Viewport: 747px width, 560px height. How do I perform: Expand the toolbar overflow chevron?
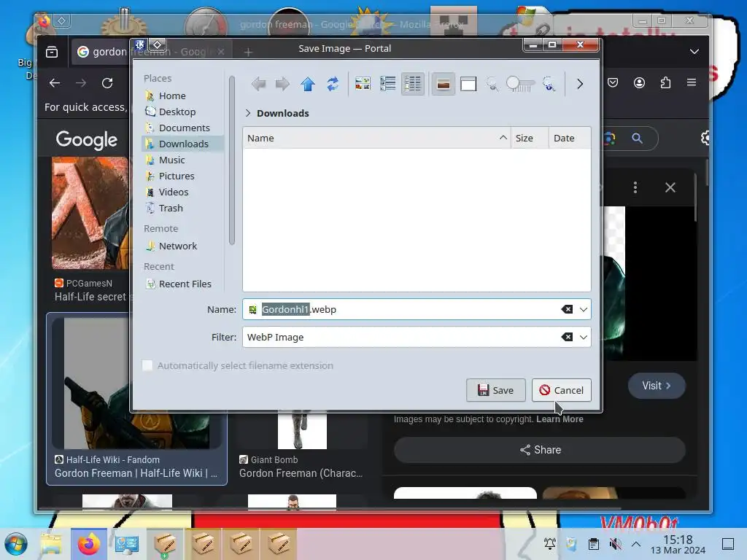[580, 85]
